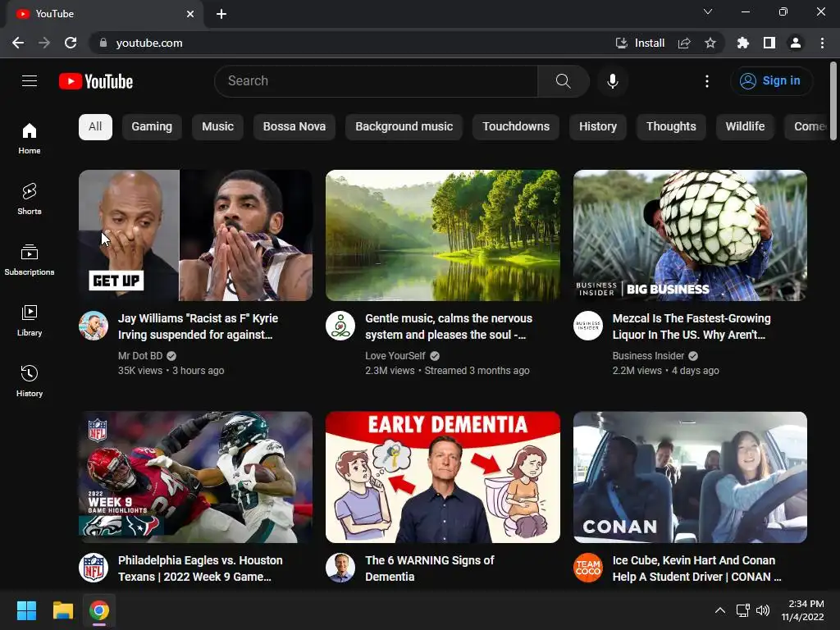Open the Windows Start menu

(26, 610)
